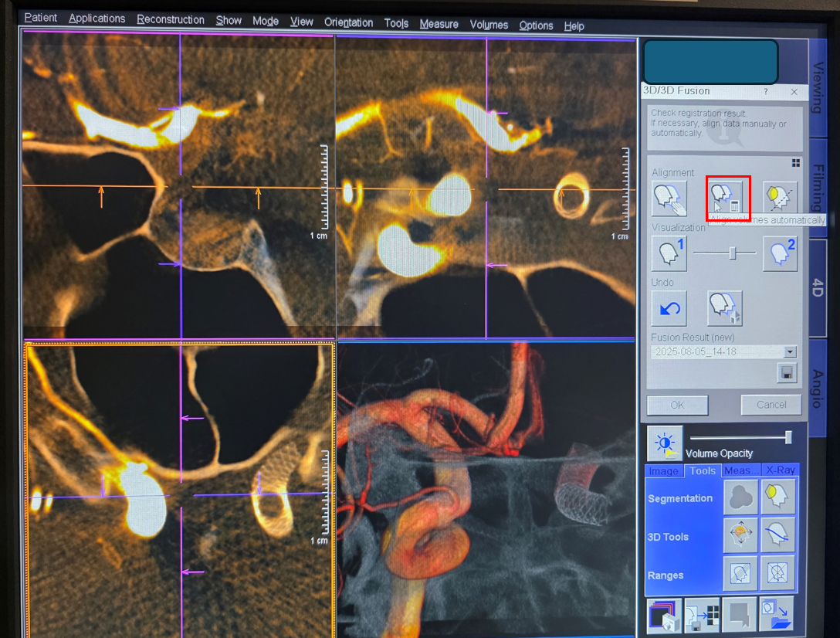Screen dimensions: 840x638
Task: Show volume 1 in Visualization
Action: (x=669, y=254)
